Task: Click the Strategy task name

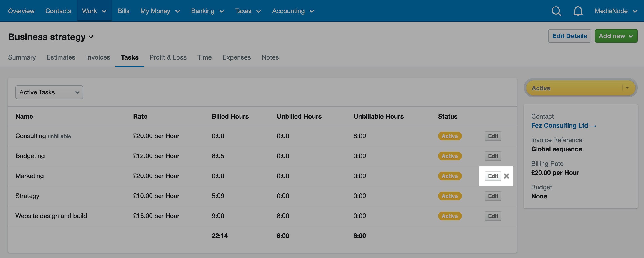Action: coord(27,196)
